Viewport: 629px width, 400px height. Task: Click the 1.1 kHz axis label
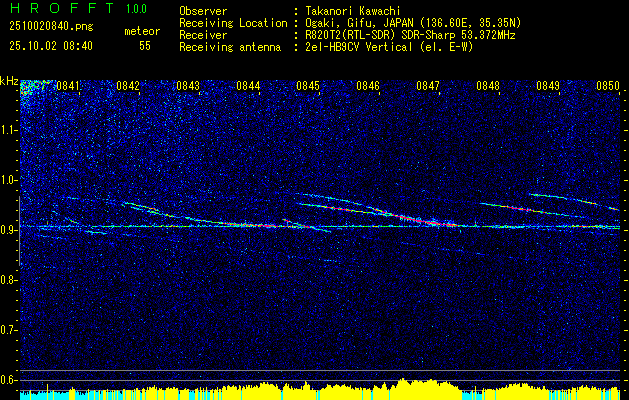point(8,130)
